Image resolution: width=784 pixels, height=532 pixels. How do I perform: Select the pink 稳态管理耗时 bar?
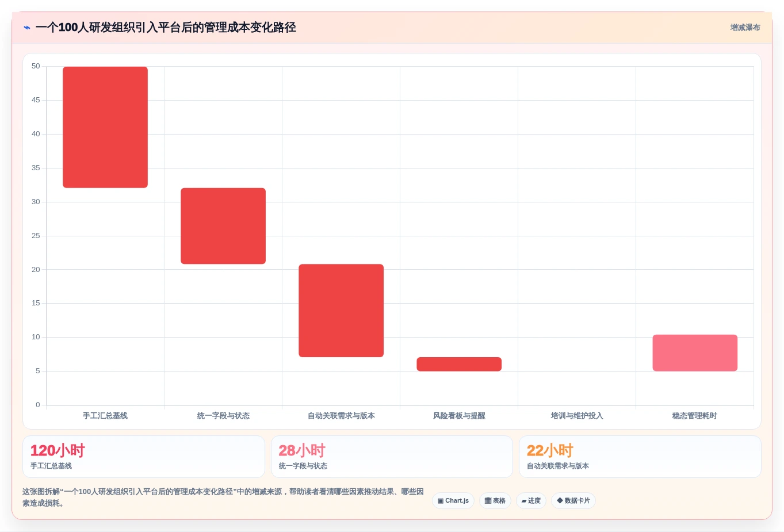[x=695, y=353]
